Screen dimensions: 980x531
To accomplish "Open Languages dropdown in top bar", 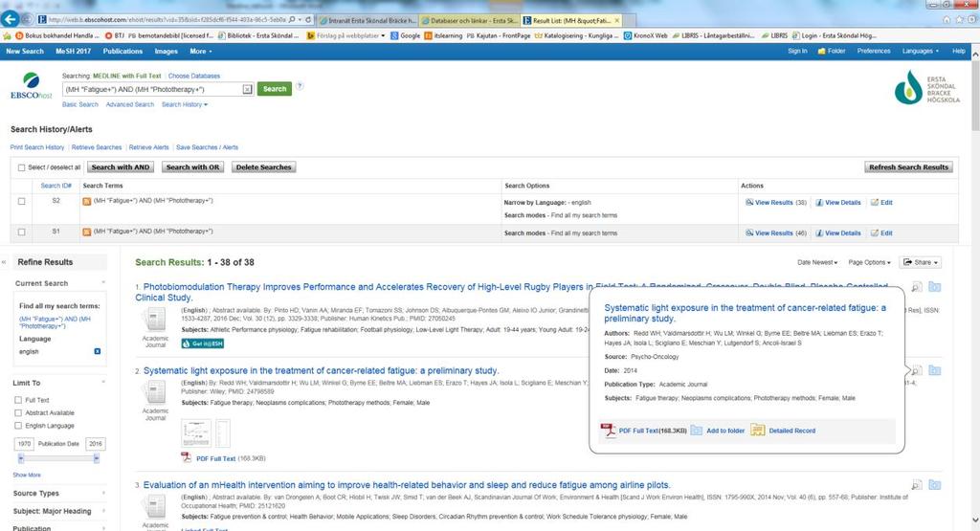I will 920,52.
